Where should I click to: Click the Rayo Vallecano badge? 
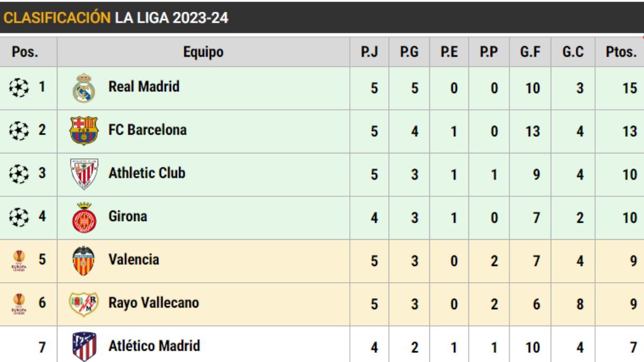(84, 304)
